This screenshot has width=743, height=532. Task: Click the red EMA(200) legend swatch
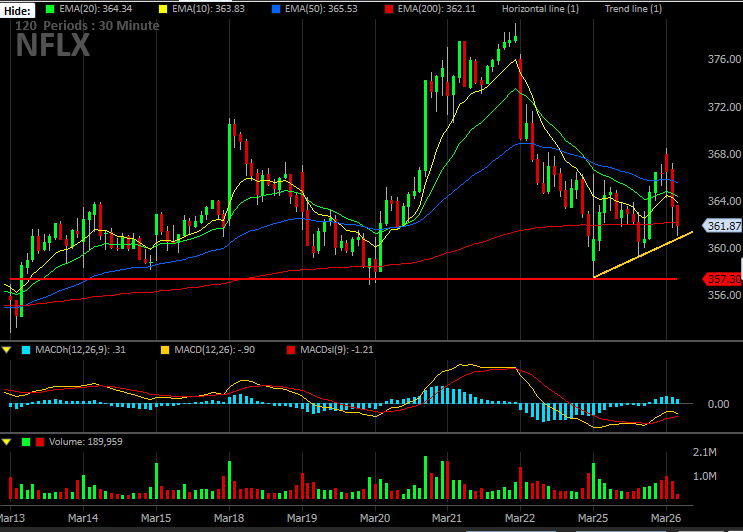pyautogui.click(x=389, y=9)
